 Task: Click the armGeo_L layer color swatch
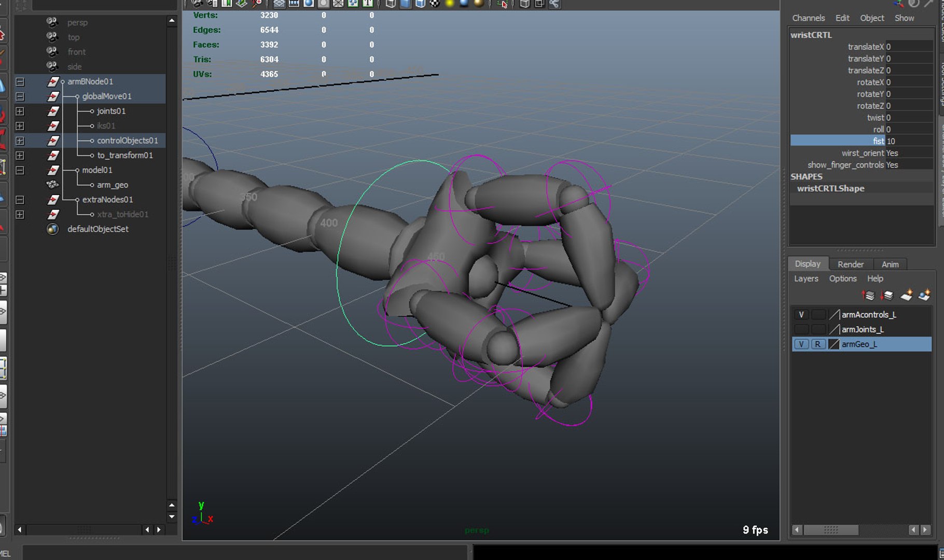pos(834,344)
